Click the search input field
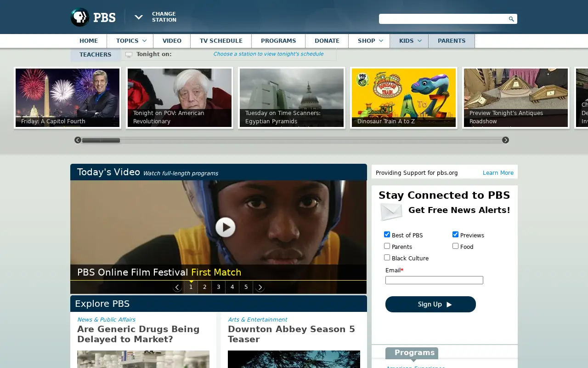 pos(443,19)
